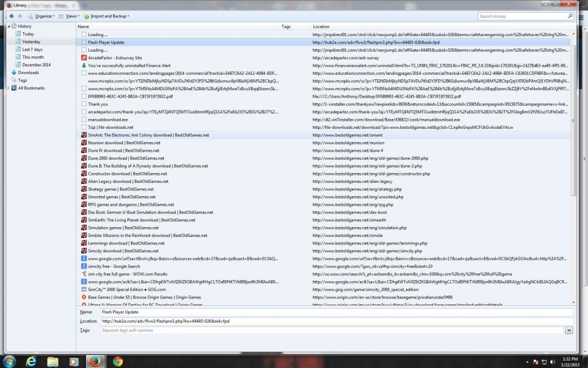
Task: Launch Google Chrome from the taskbar
Action: click(x=118, y=361)
